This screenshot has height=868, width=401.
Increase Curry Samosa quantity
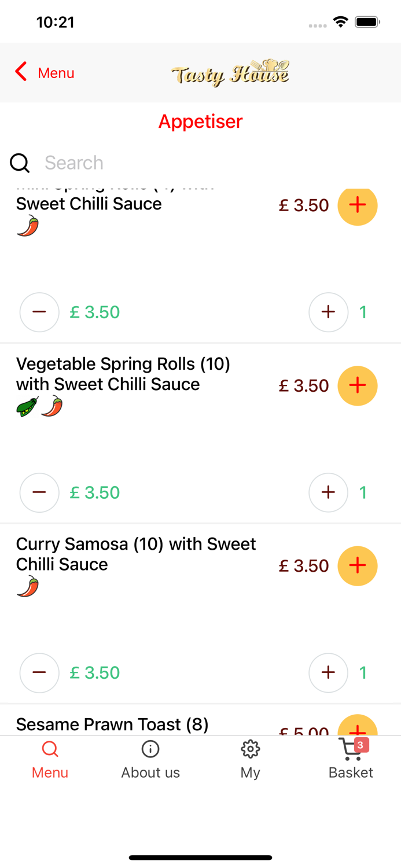pyautogui.click(x=328, y=672)
